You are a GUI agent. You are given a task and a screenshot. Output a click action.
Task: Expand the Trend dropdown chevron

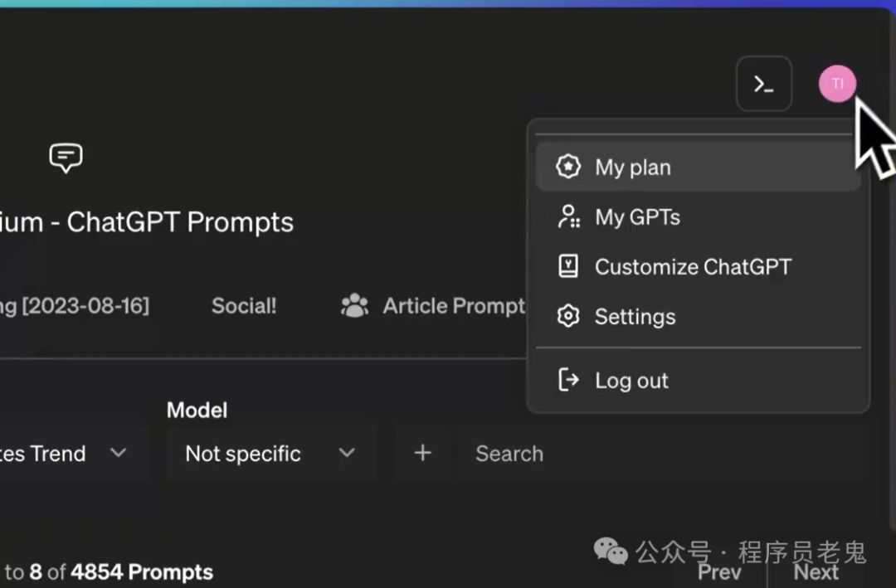point(119,453)
